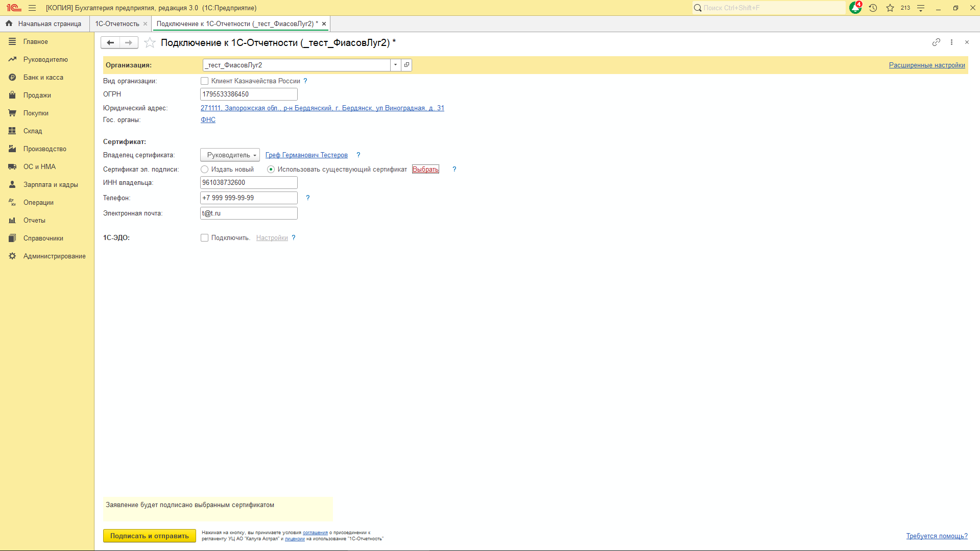Viewport: 980px width, 551px height.
Task: Show help for Клиент Казначейства России
Action: pos(305,81)
